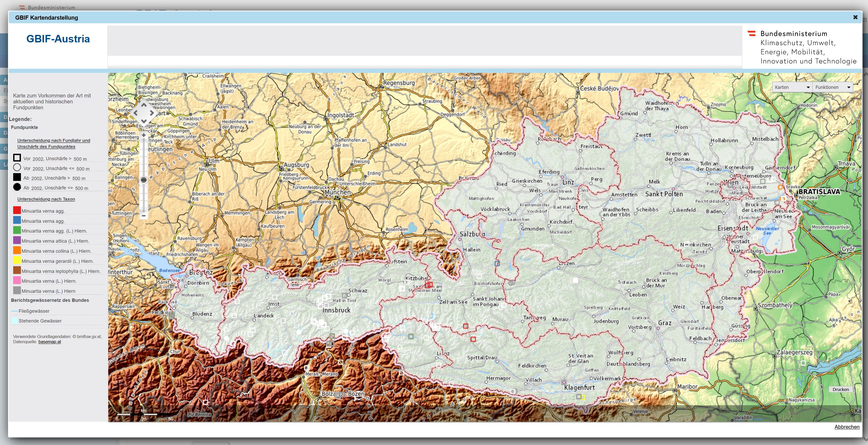
Task: Click the orange Minuartia verna collina swatch
Action: (17, 250)
